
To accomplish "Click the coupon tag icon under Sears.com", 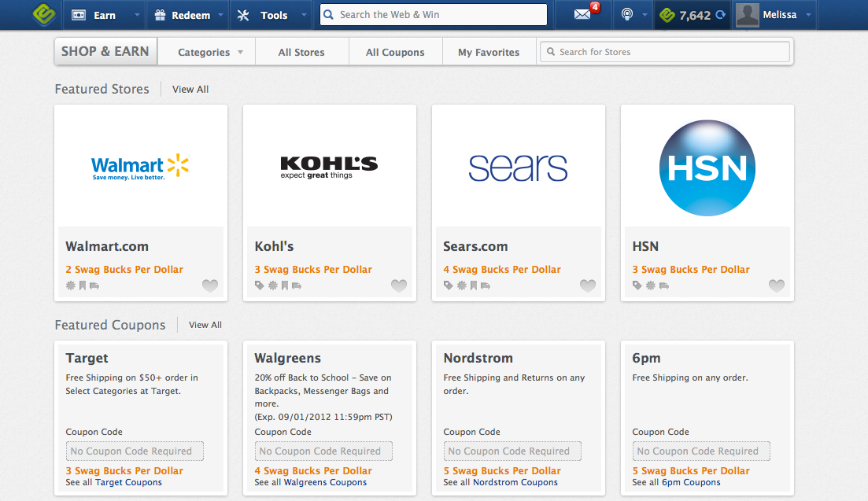I will [449, 285].
